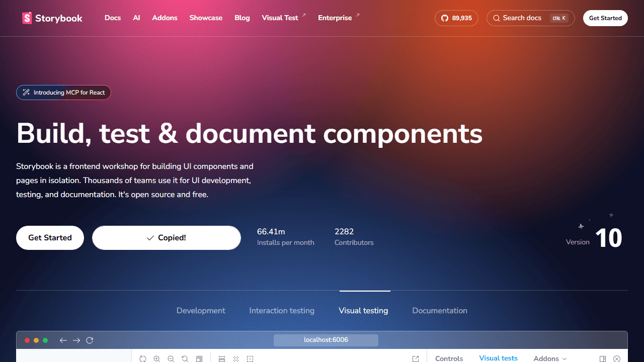This screenshot has width=644, height=362.
Task: Click the magnifier icon in Search docs
Action: point(497,18)
